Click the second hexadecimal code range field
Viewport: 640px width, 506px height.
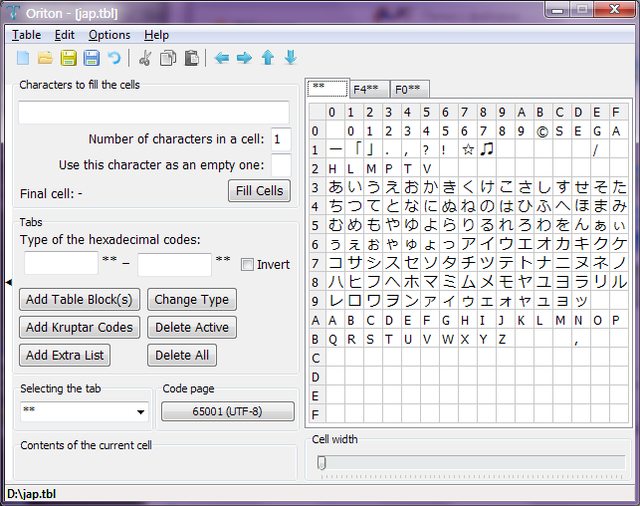[x=175, y=264]
